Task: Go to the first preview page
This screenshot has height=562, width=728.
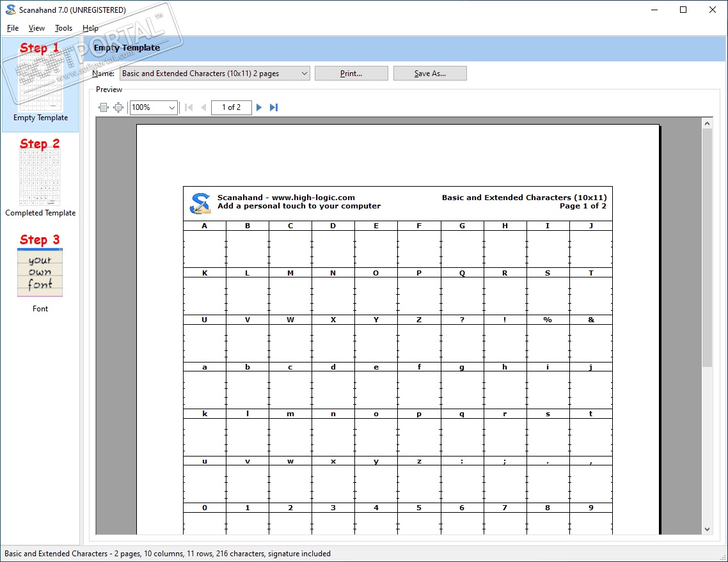Action: click(x=189, y=107)
